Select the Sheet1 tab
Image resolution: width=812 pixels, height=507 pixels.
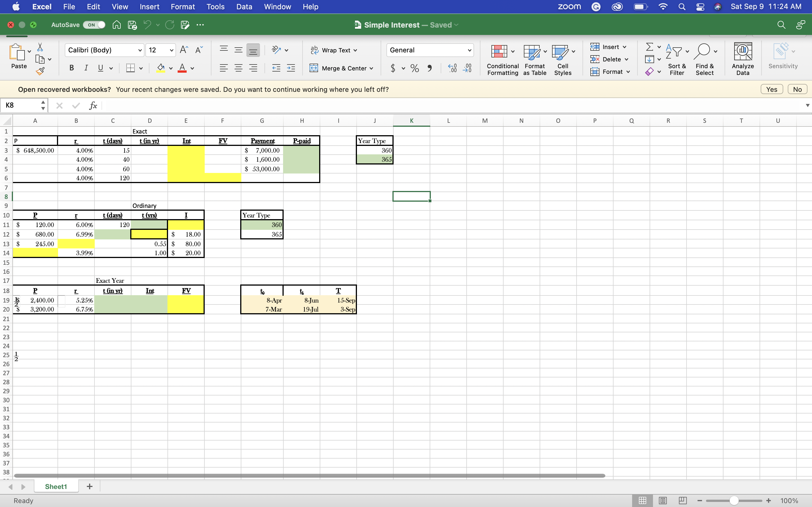(56, 486)
